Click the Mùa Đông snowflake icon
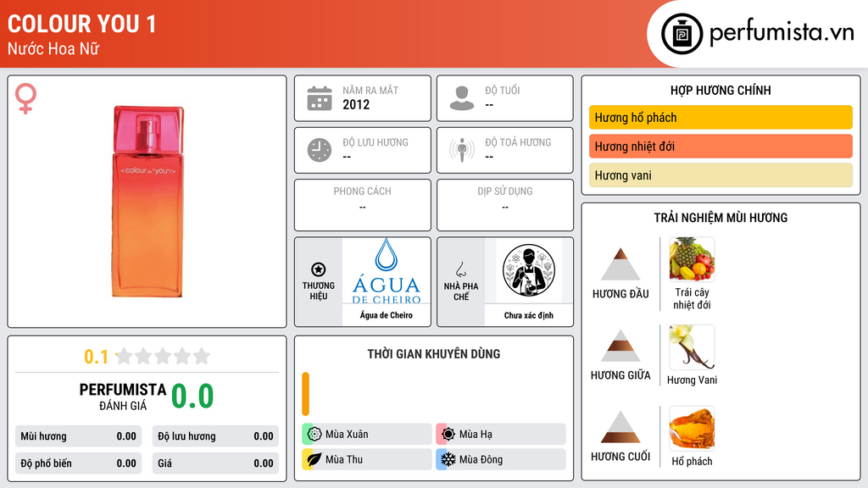This screenshot has width=868, height=488. pos(448,459)
